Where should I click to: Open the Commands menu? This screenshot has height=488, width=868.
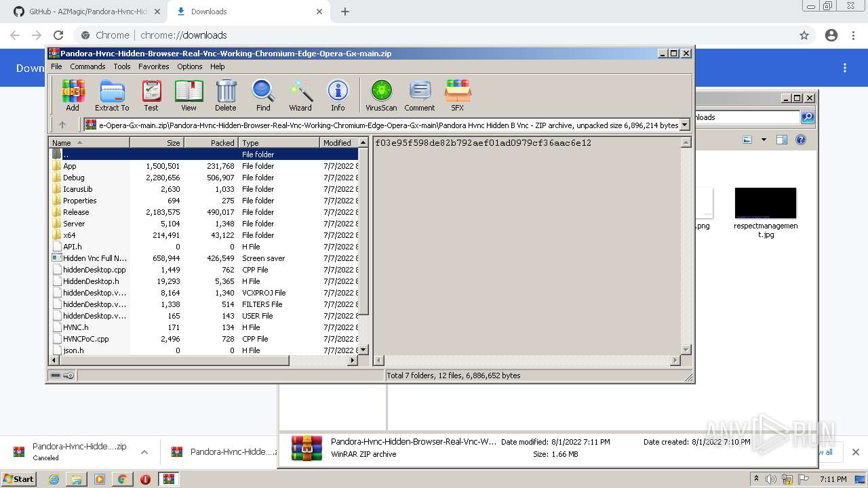pos(87,66)
